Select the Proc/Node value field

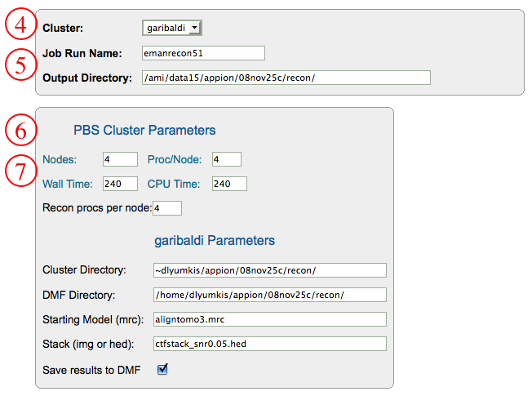pyautogui.click(x=226, y=159)
